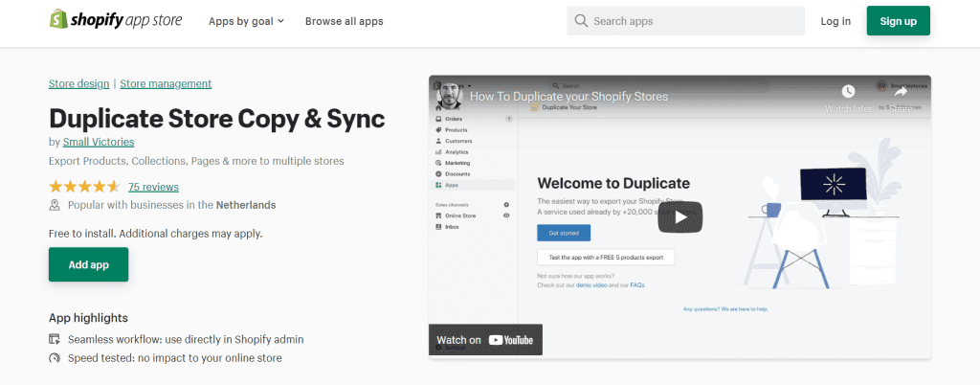
Task: Click the 'App highlights' heading
Action: point(88,318)
